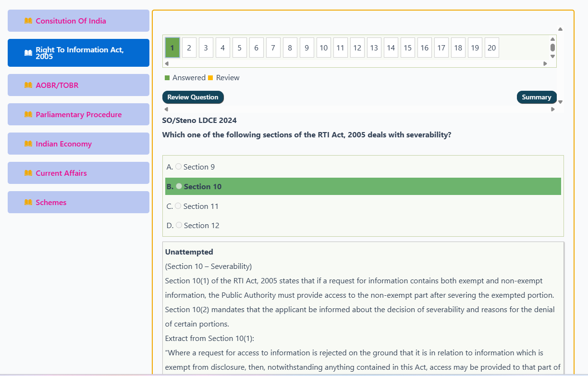Viewport: 588px width, 376px height.
Task: Open Parliamentary Procedure section
Action: pos(78,114)
